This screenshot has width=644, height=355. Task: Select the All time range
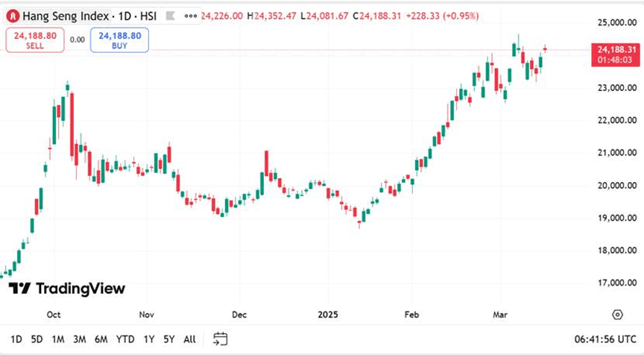189,339
